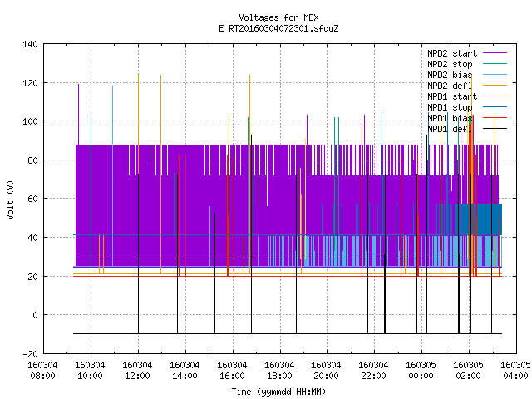Click the chart title 'Voltages for MEX'
This screenshot has height=399, width=532.
(278, 17)
